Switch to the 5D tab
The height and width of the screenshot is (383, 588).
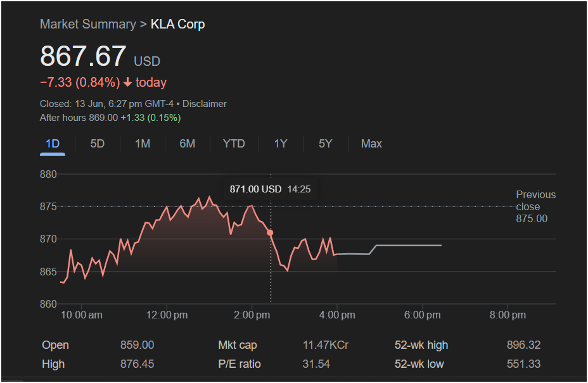click(x=98, y=144)
